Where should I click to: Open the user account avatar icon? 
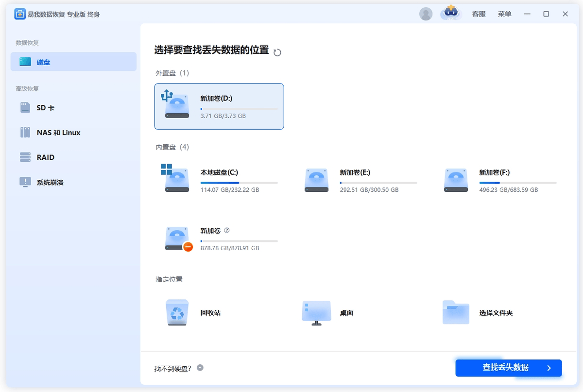click(x=426, y=14)
